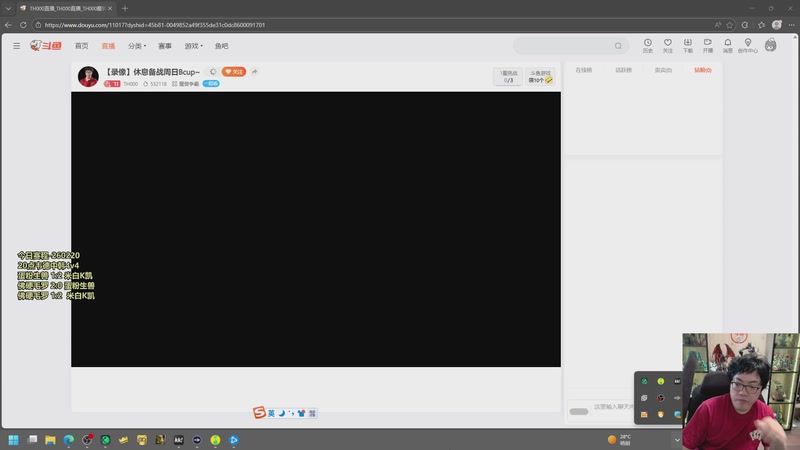
Task: Open browser settings ellipsis menu
Action: click(791, 24)
